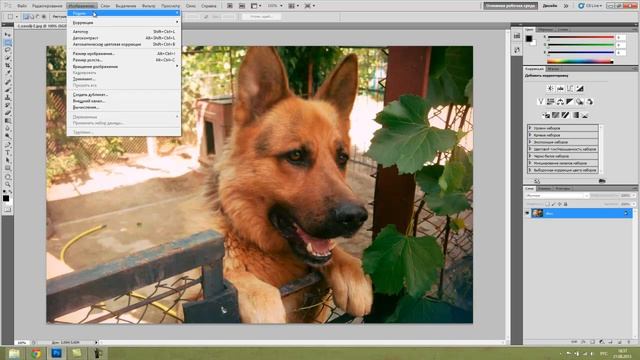Click 'Основная рабочая среда' workspace button
Image resolution: width=640 pixels, height=360 pixels.
[511, 6]
